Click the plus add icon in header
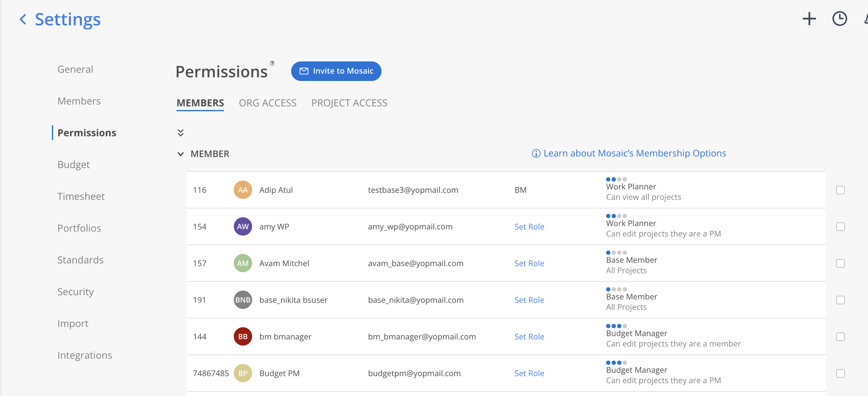This screenshot has width=868, height=396. point(809,19)
